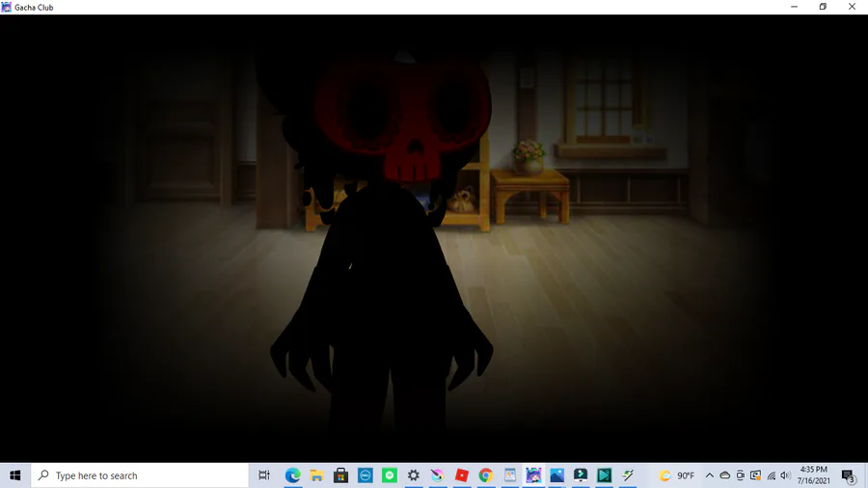Open the document-picture app icon beside Chrome

tap(510, 475)
